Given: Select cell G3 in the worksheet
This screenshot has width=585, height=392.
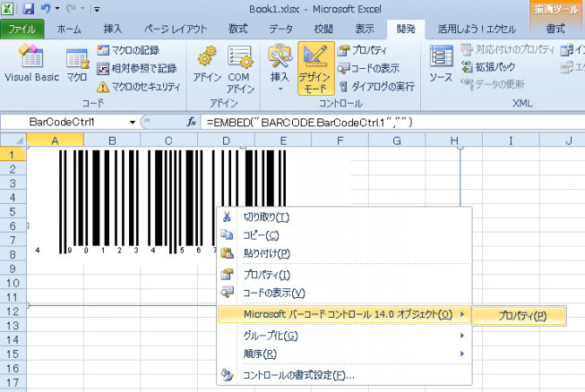Looking at the screenshot, I should click(397, 183).
